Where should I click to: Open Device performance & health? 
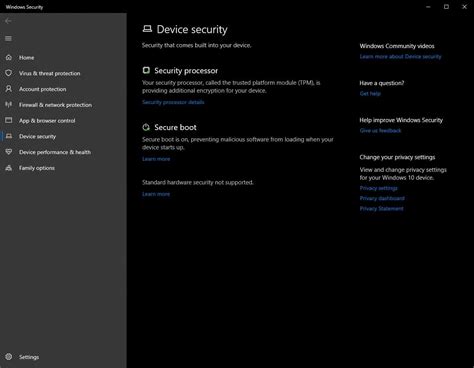click(x=55, y=152)
